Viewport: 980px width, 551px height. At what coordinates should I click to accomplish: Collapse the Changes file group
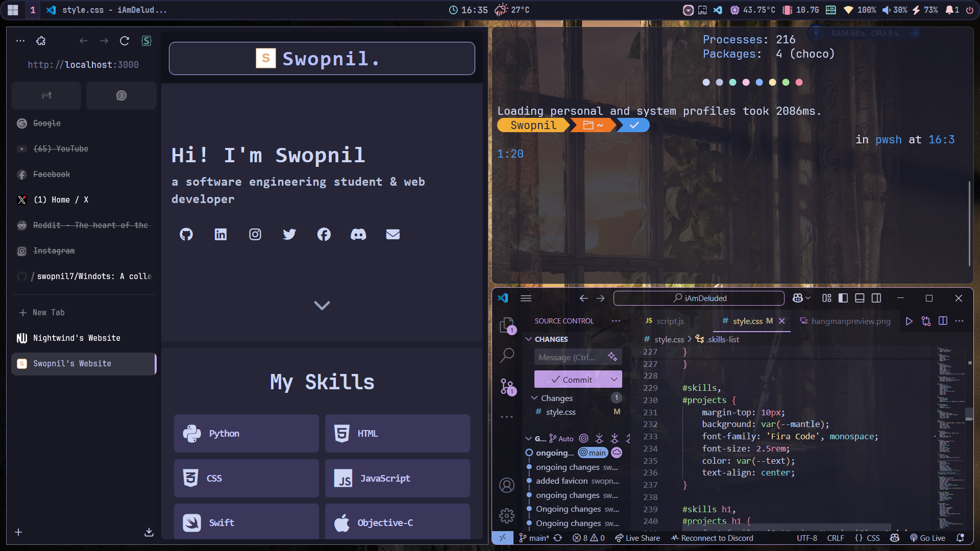click(x=556, y=398)
